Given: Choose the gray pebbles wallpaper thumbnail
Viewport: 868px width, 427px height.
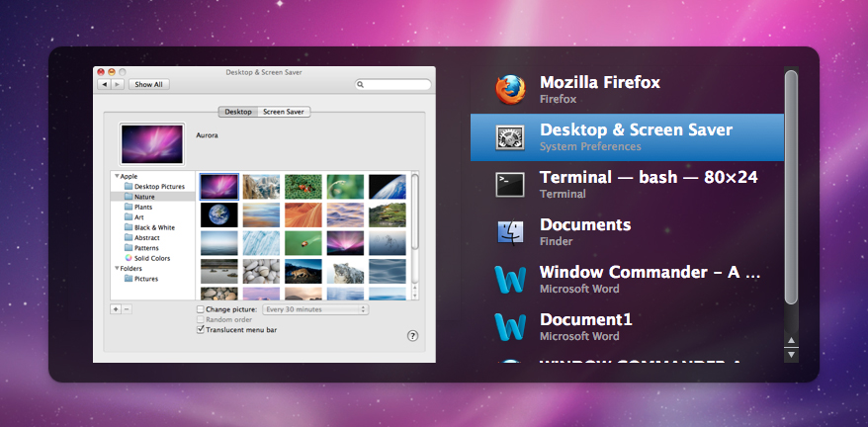Looking at the screenshot, I should [261, 272].
